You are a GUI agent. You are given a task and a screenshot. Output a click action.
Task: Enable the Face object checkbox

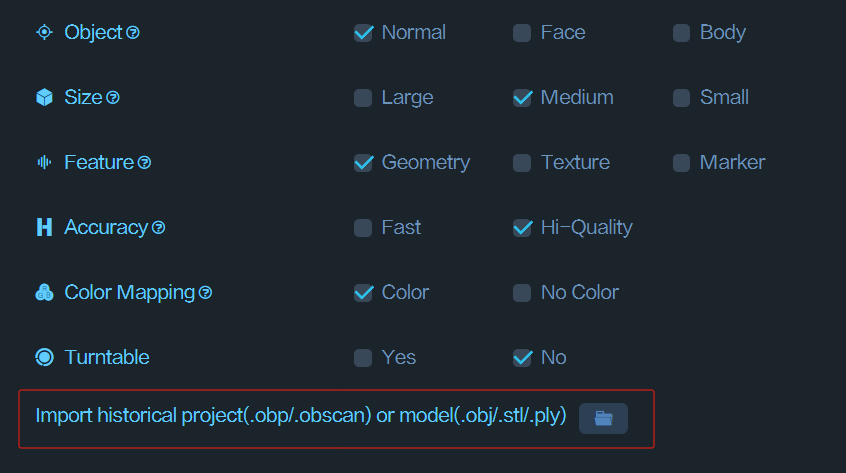pos(522,33)
